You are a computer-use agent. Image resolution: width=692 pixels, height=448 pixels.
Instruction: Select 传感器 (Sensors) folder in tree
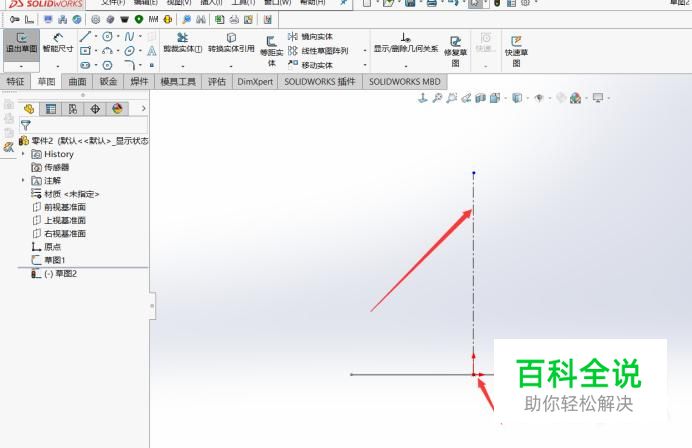(x=50, y=167)
